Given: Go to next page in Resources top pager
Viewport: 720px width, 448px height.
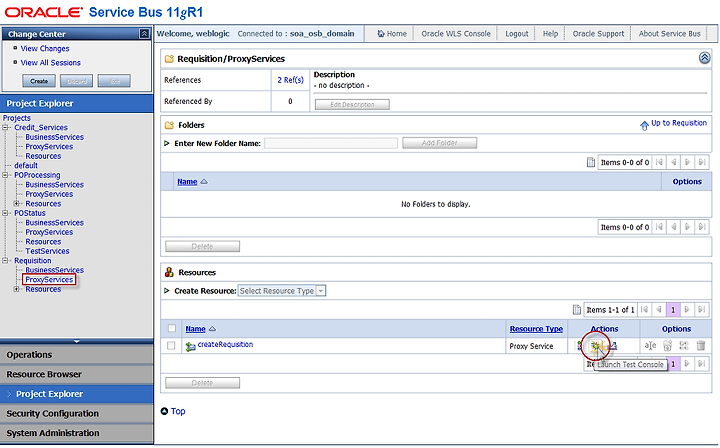Looking at the screenshot, I should [687, 309].
